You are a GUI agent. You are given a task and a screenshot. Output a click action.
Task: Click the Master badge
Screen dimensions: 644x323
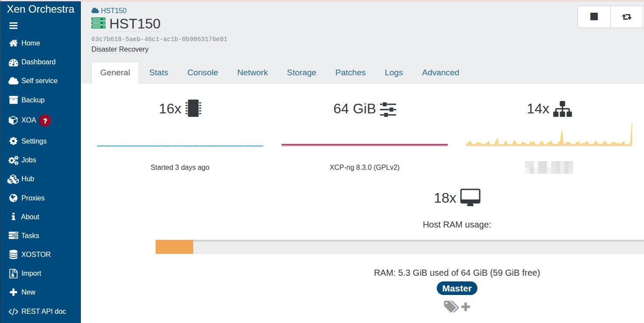(457, 288)
